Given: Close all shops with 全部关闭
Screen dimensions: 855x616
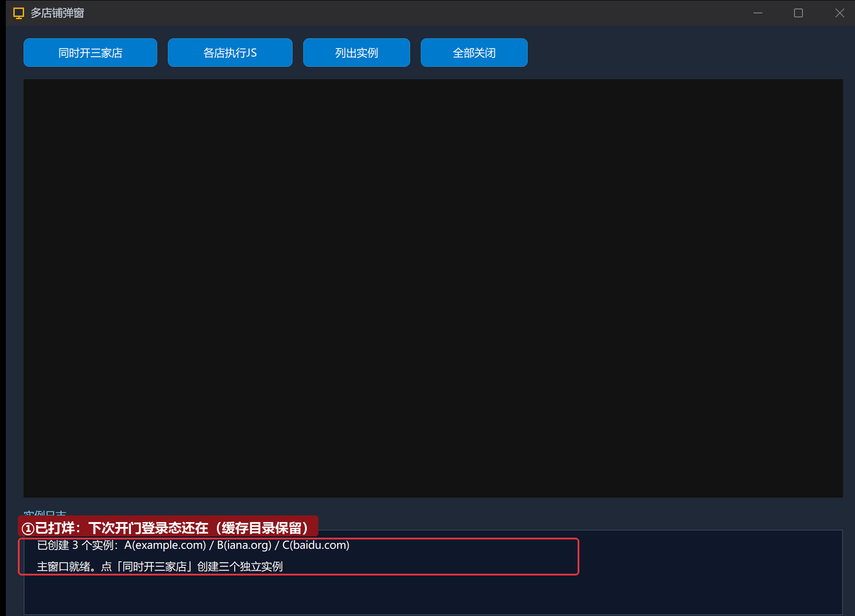Looking at the screenshot, I should pos(474,53).
